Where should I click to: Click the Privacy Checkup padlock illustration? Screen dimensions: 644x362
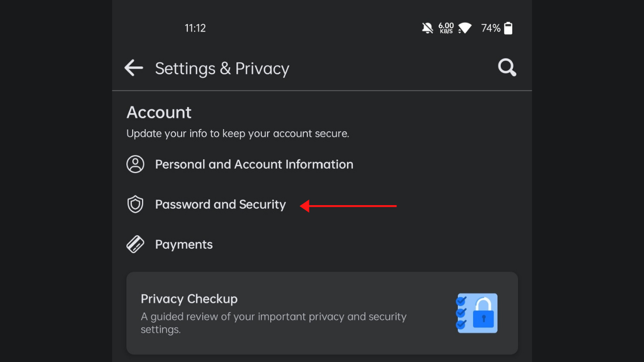click(476, 313)
